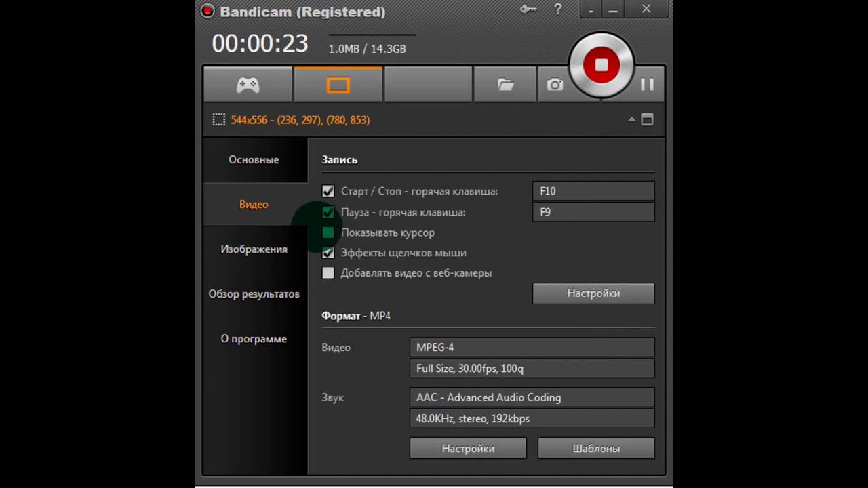This screenshot has height=488, width=868.
Task: Click the 544x556 capture area text
Action: pos(300,120)
